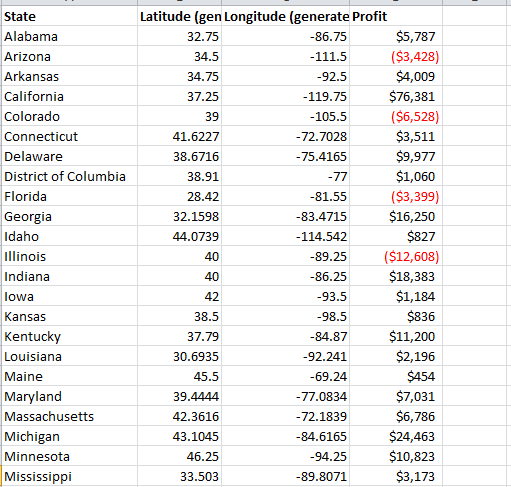Select the Longitude (generated) header cell

(x=285, y=16)
